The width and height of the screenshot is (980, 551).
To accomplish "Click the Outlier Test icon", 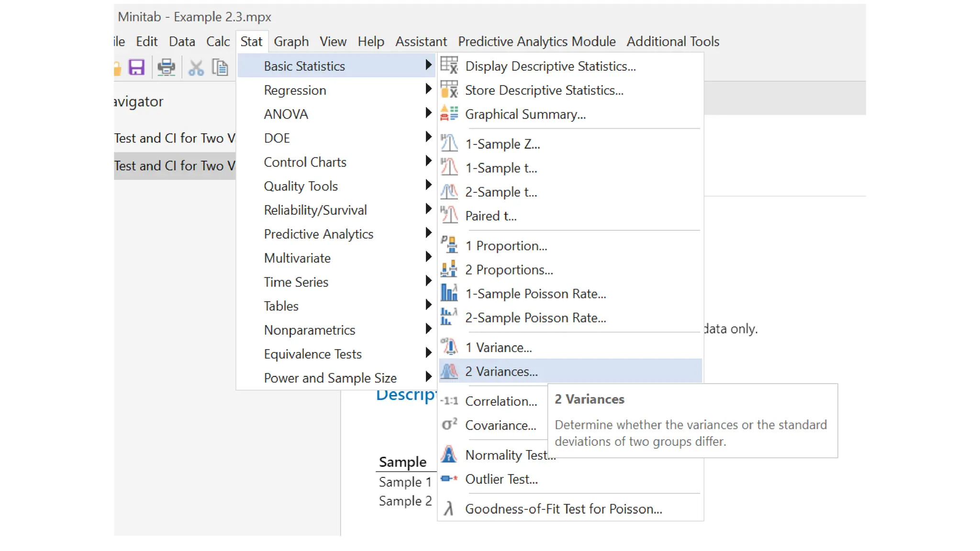I will (449, 479).
